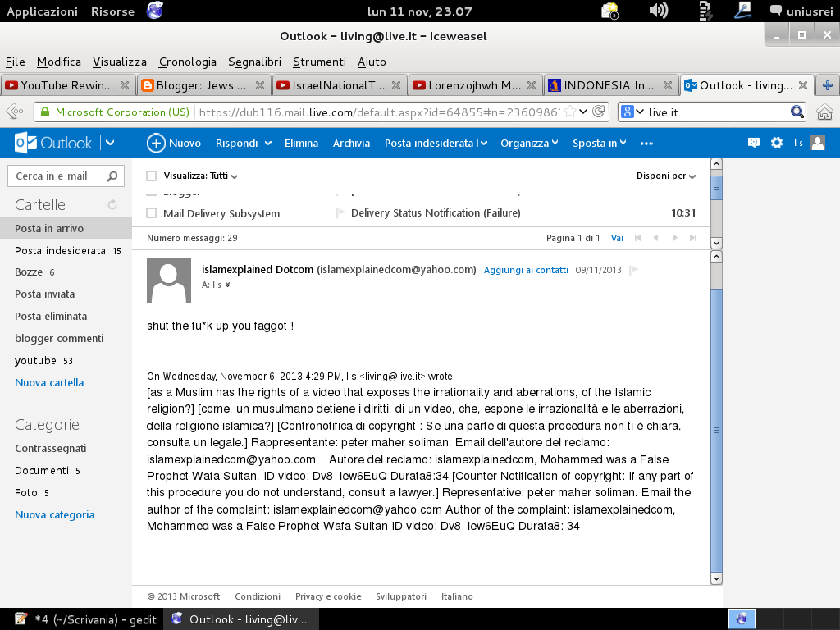The width and height of the screenshot is (840, 630).
Task: Expand the Outlook app switcher arrow
Action: point(110,143)
